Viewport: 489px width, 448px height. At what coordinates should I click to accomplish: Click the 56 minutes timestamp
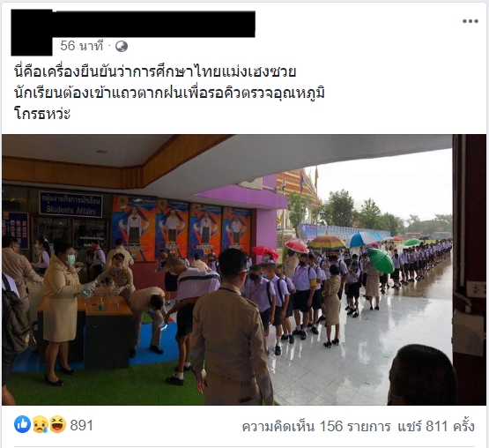pos(81,46)
